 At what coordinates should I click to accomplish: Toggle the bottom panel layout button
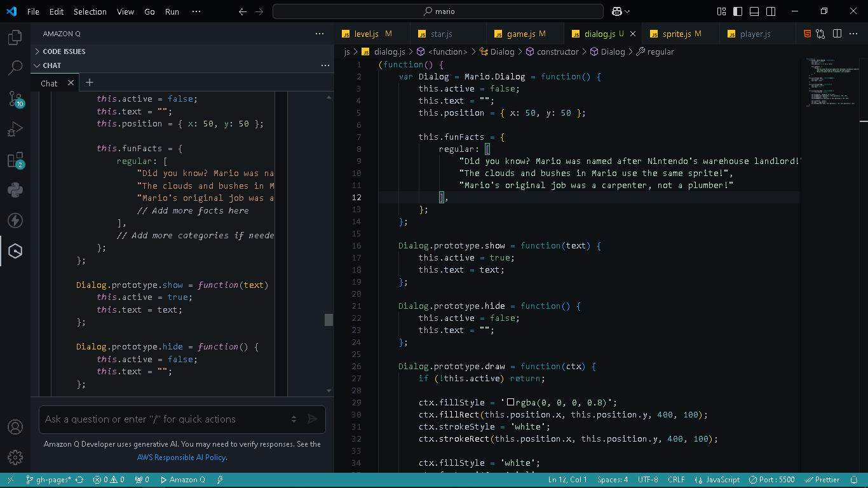[754, 11]
